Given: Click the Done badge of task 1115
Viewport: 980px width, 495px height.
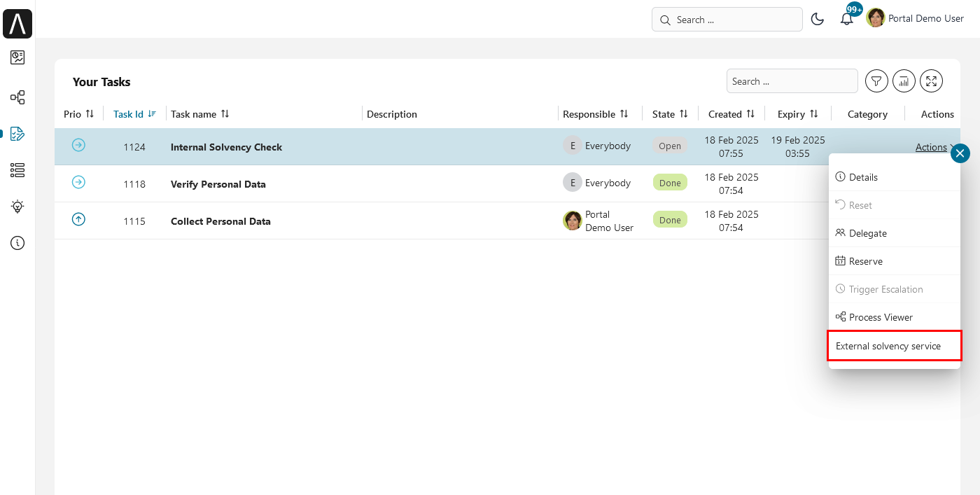Looking at the screenshot, I should [x=670, y=220].
